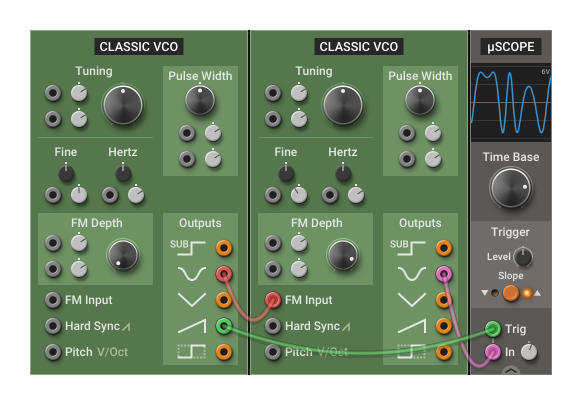
Task: Click the Pitch V/Oct jack on the first VCO
Action: coord(53,352)
